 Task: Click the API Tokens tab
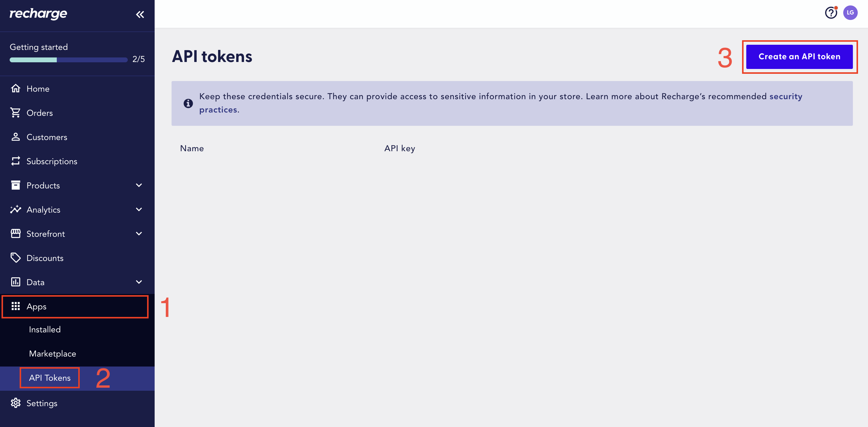point(49,378)
